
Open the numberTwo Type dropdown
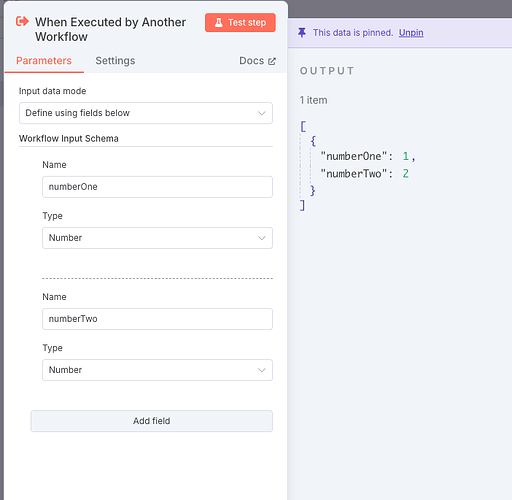[157, 370]
